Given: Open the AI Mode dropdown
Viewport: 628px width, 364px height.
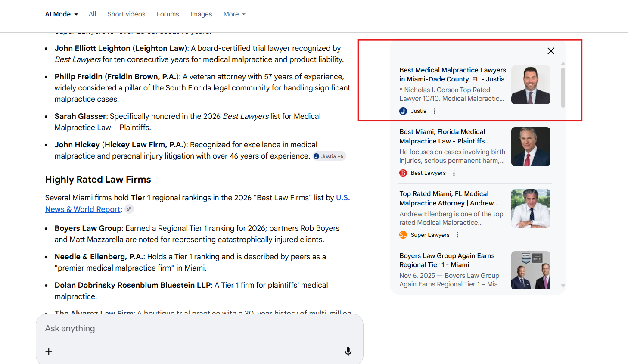Looking at the screenshot, I should pos(61,14).
